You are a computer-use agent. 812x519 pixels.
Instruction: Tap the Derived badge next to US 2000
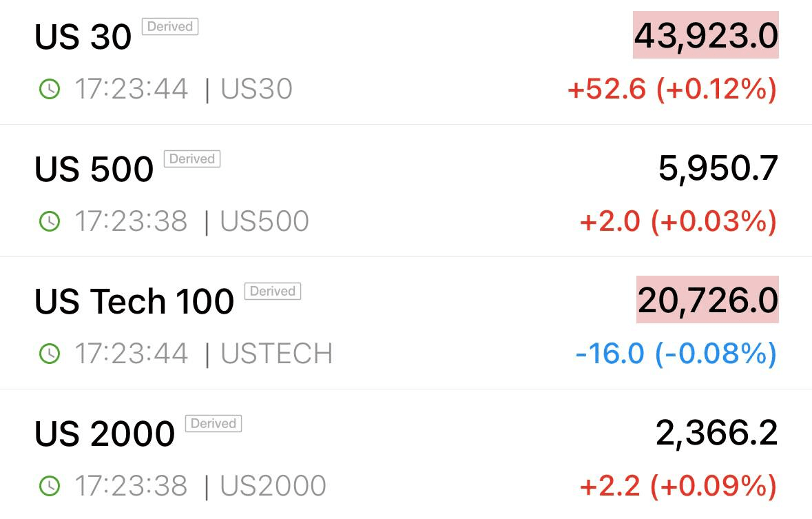tap(214, 424)
